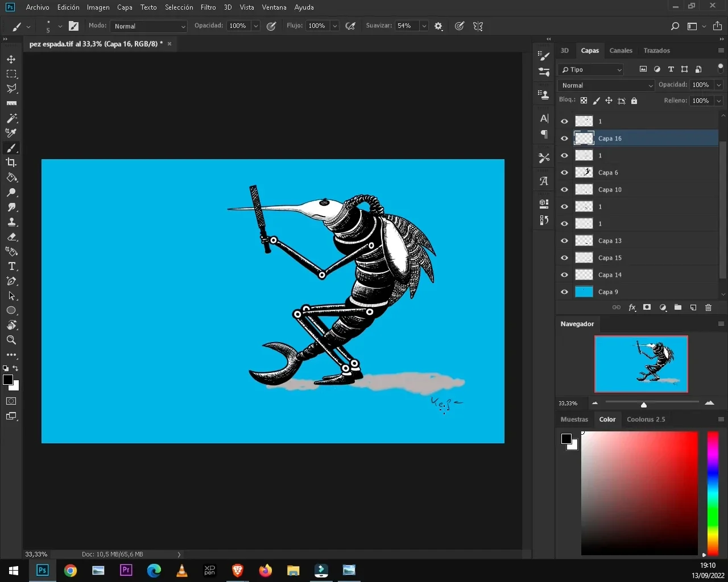Choose the Magic Wand tool
The image size is (728, 582).
point(11,118)
